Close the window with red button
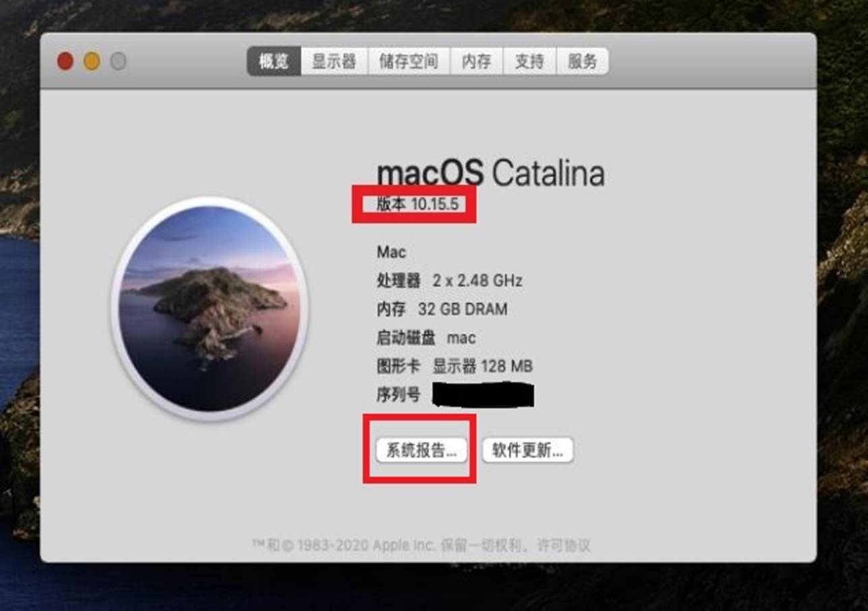Image resolution: width=868 pixels, height=611 pixels. point(65,61)
